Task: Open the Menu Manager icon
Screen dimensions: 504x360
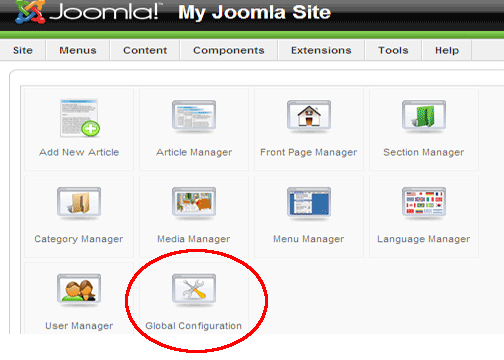Action: point(309,202)
